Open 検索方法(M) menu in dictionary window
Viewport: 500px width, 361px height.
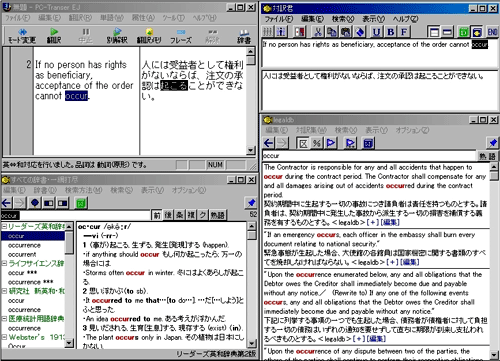coord(84,190)
